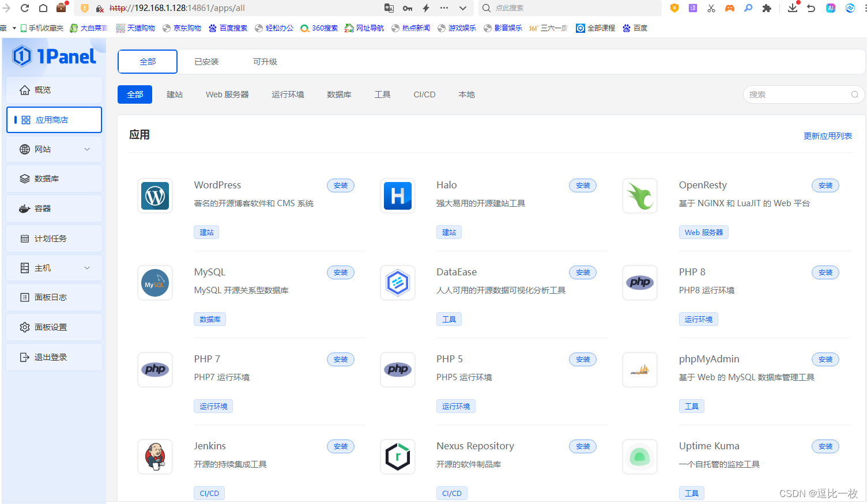Screen dimensions: 867x504
Task: Select the blue 全部 category filter
Action: [135, 94]
